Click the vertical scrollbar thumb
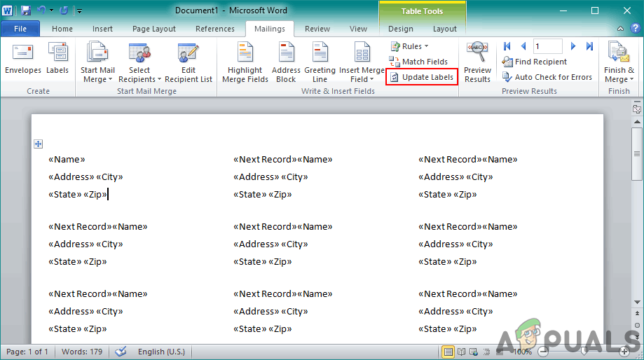 (637, 154)
